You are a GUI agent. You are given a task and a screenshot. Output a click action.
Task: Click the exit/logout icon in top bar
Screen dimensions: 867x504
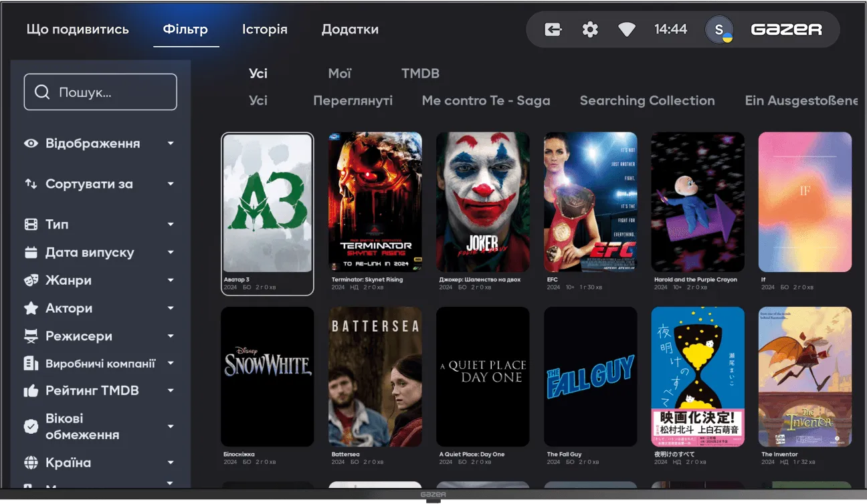point(553,29)
